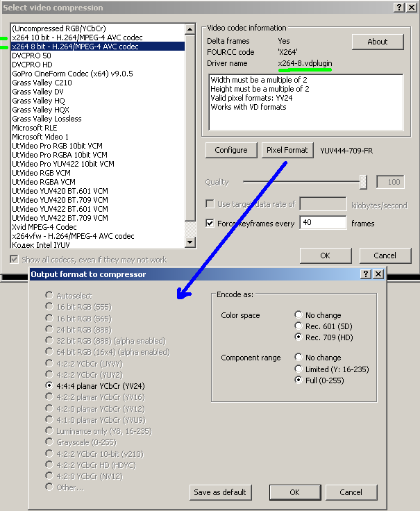420x511 pixels.
Task: Click the codec list scroll-up arrow
Action: pos(190,29)
